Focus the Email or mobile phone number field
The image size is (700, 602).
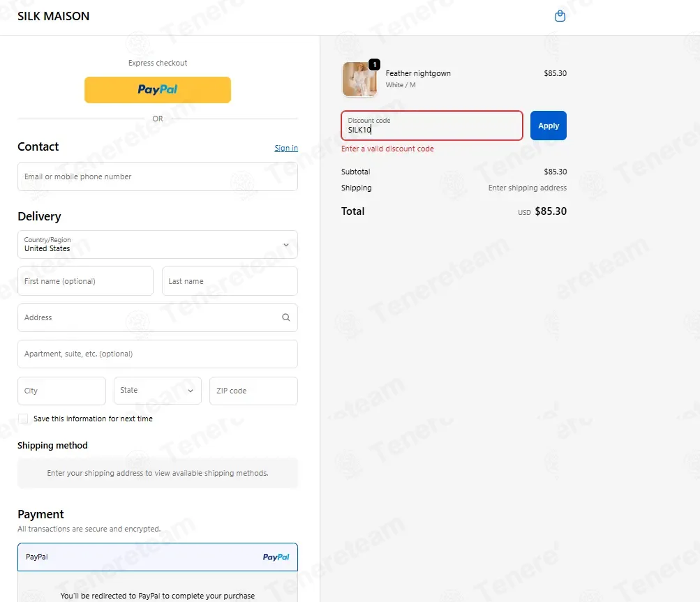tap(158, 176)
